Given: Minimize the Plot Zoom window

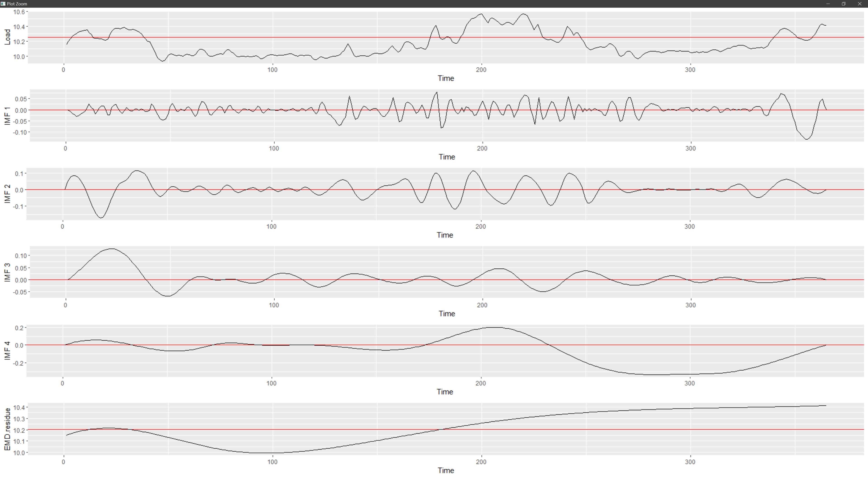Looking at the screenshot, I should (828, 4).
